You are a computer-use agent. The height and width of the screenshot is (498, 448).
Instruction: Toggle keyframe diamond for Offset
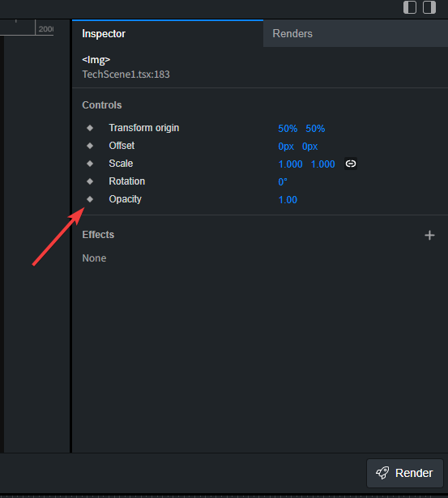pos(90,146)
